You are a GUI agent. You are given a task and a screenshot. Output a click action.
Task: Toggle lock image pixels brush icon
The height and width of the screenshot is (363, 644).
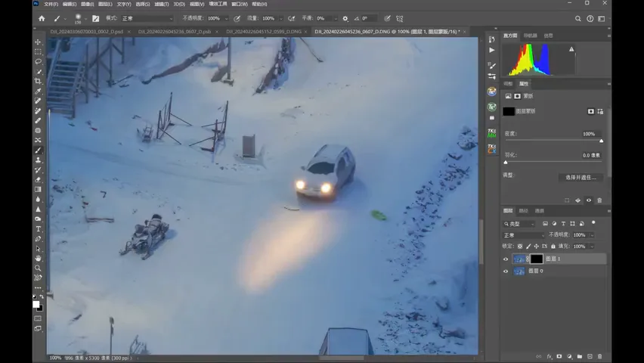pos(528,247)
